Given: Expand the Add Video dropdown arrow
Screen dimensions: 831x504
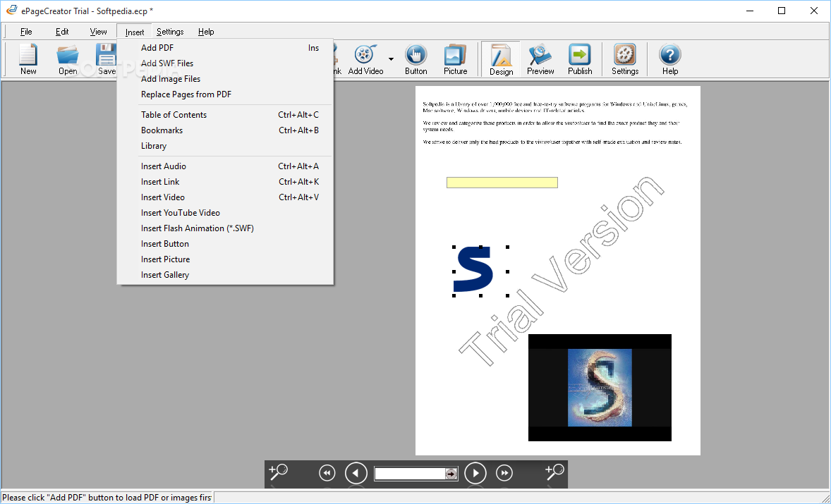Looking at the screenshot, I should [391, 59].
